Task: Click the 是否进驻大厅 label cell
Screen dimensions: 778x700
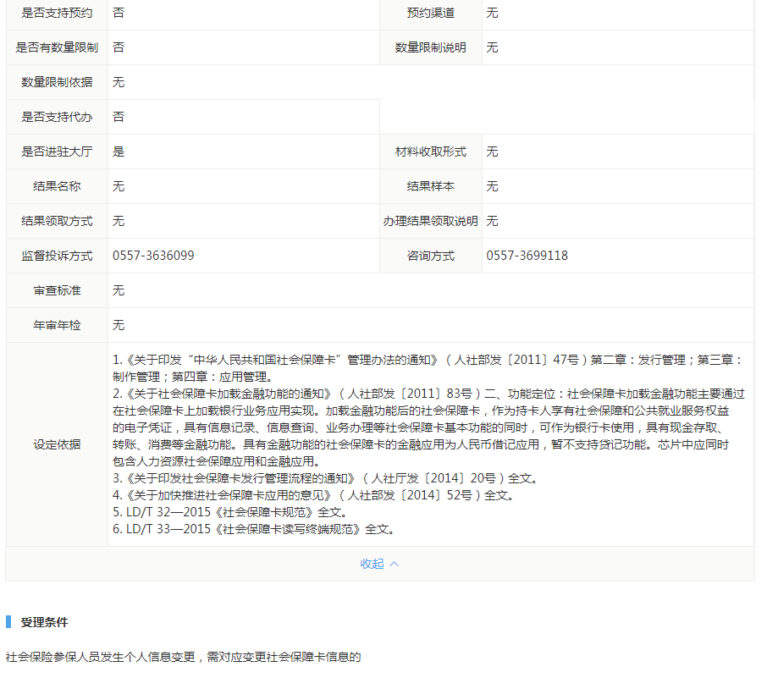Action: coord(57,152)
